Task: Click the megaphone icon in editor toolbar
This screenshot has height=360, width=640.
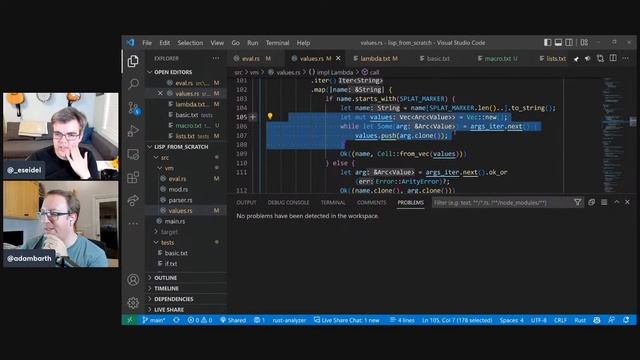Action: pos(588,59)
